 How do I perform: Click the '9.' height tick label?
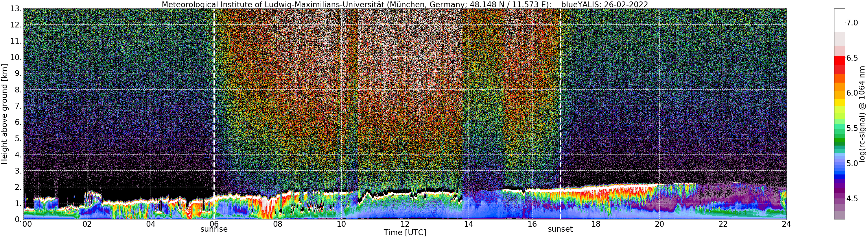coord(18,73)
